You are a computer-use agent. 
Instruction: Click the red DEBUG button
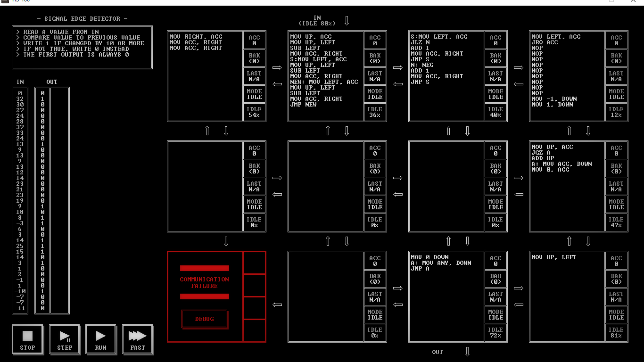click(205, 319)
